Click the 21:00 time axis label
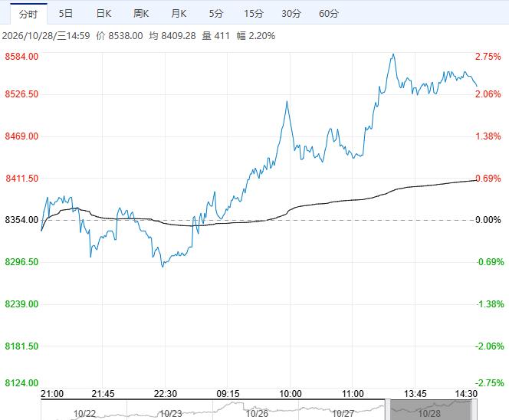The width and height of the screenshot is (509, 420). (x=52, y=394)
